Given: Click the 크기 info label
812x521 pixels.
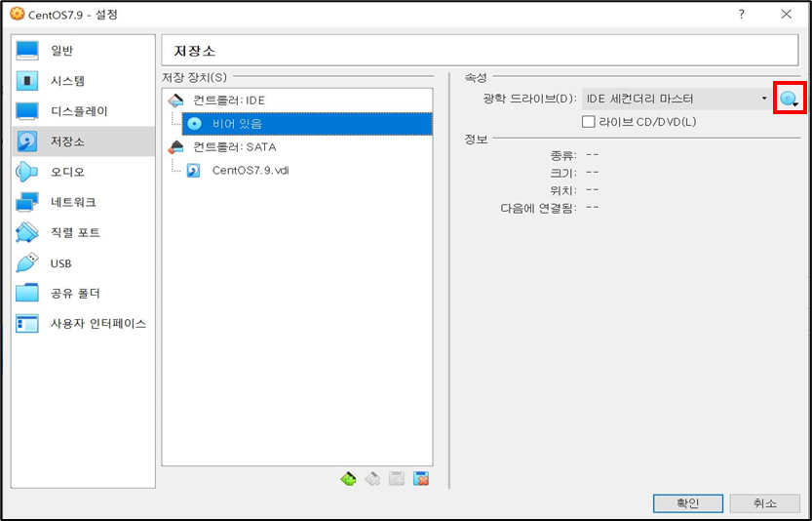Looking at the screenshot, I should click(563, 173).
